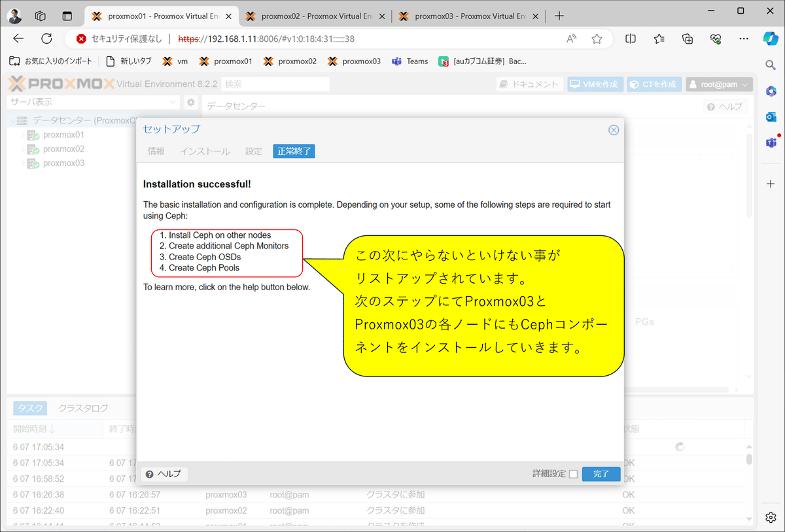
Task: Open the ヘルプ button in the データセンター panel
Action: point(725,107)
